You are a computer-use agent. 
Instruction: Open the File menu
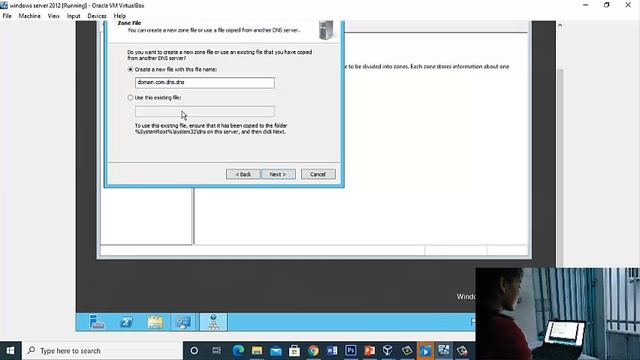point(7,16)
